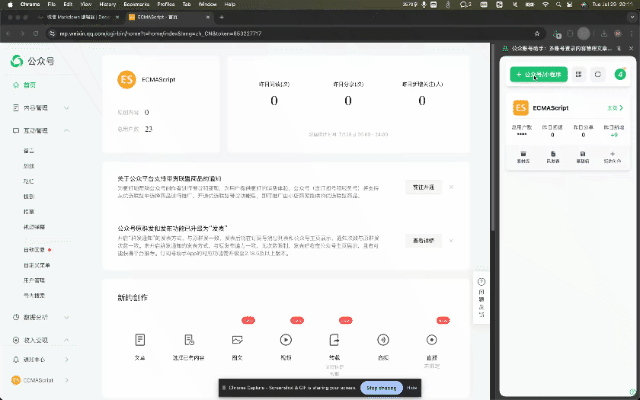The image size is (640, 400).
Task: Expand the 内容管理 chevron in sidebar
Action: point(67,108)
